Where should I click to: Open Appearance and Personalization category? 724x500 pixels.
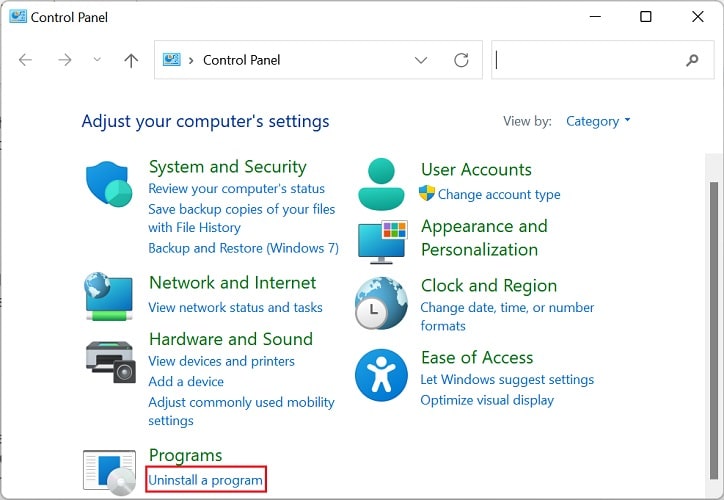484,238
